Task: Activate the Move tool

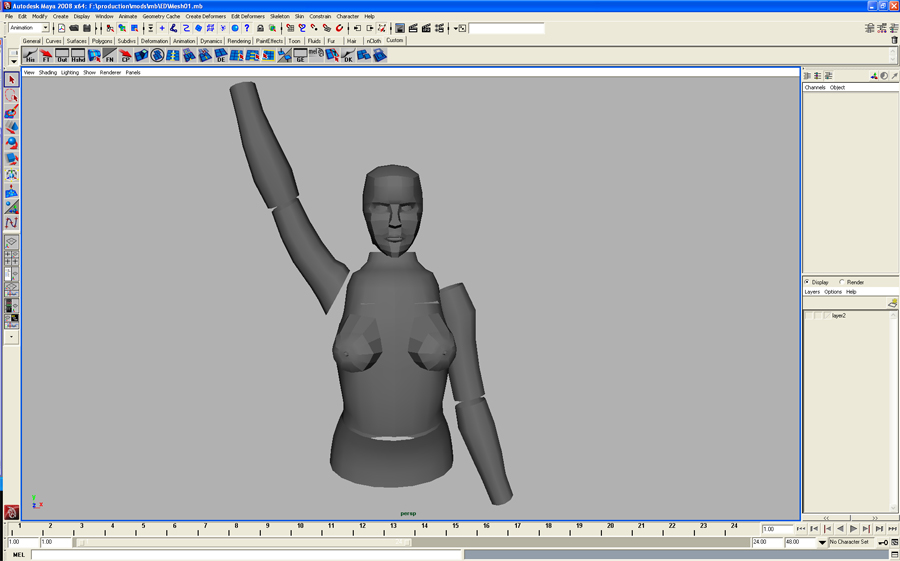Action: coord(11,127)
